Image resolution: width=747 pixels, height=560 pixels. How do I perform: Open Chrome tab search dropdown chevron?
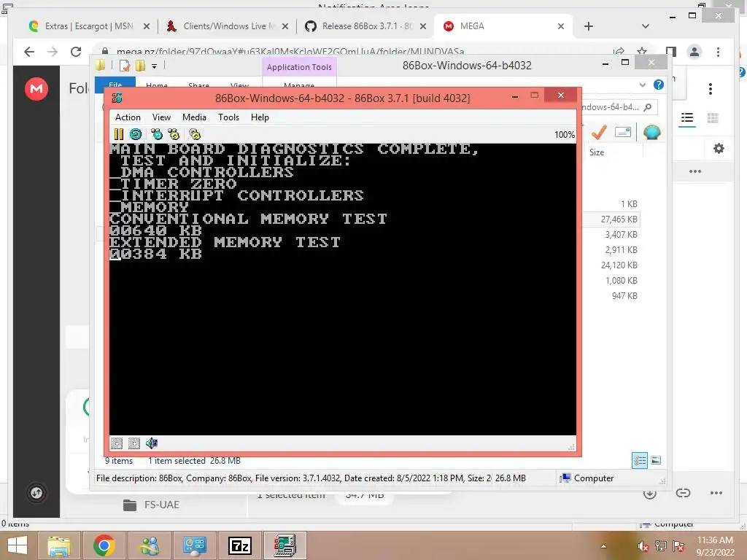[646, 26]
